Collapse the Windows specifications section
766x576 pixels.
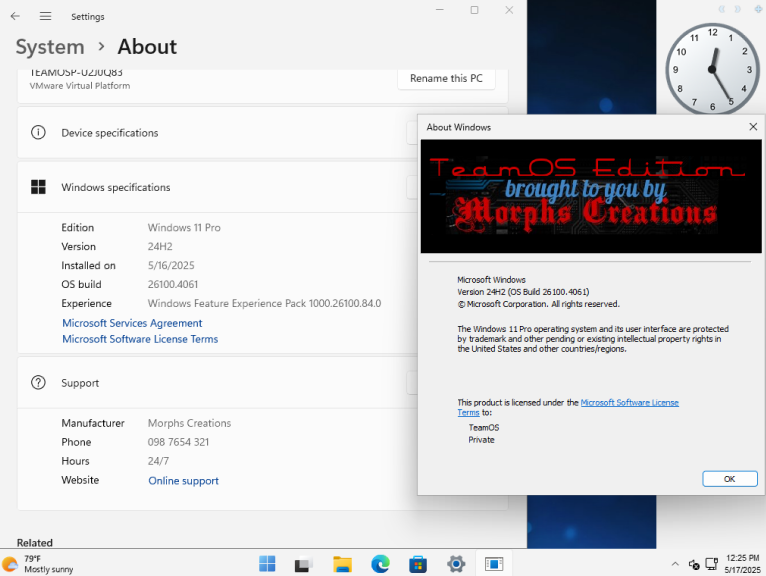412,187
